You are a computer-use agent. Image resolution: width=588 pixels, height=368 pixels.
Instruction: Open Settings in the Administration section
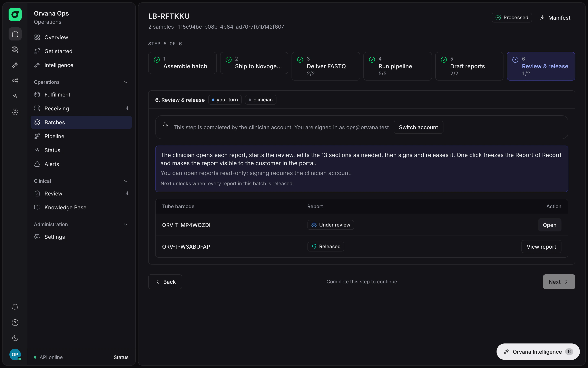81,237
